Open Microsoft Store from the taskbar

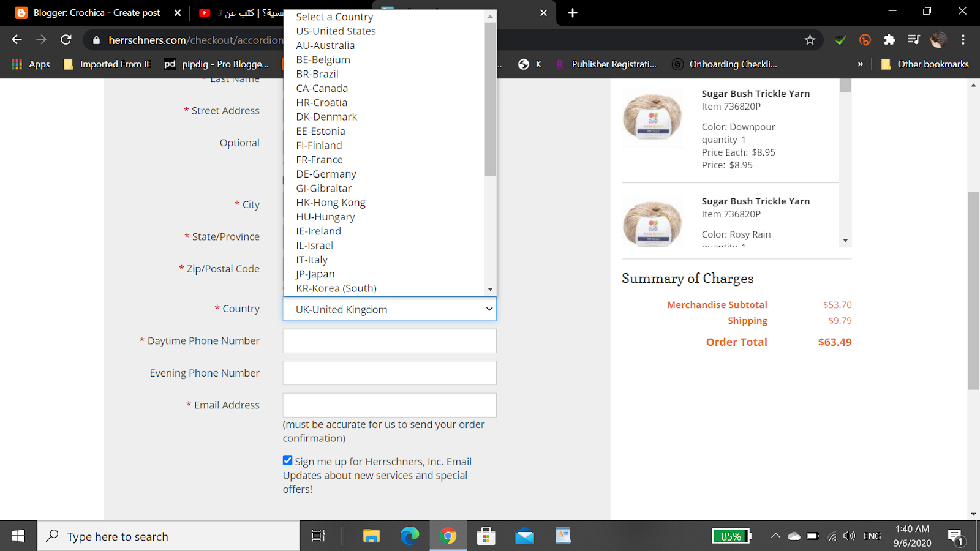486,536
